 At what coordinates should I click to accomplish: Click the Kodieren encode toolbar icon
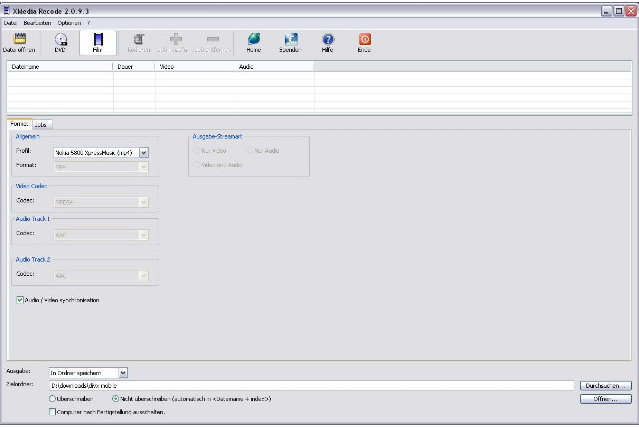click(139, 39)
